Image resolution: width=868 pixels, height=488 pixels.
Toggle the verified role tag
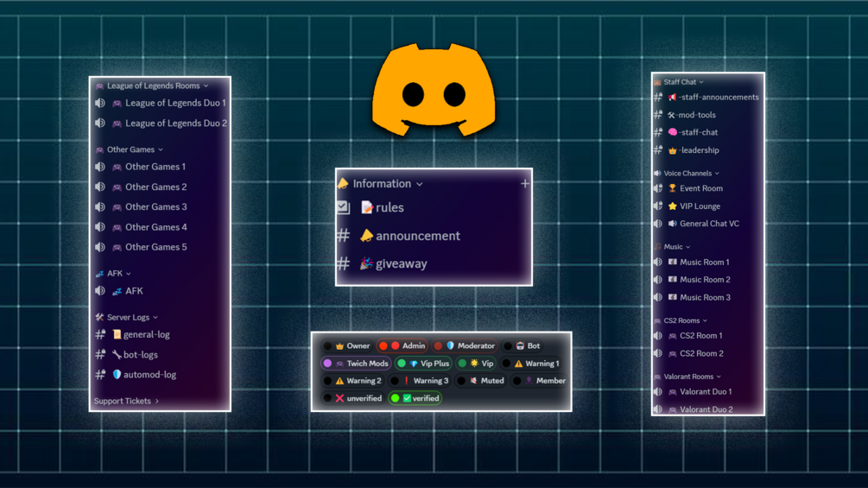click(415, 398)
